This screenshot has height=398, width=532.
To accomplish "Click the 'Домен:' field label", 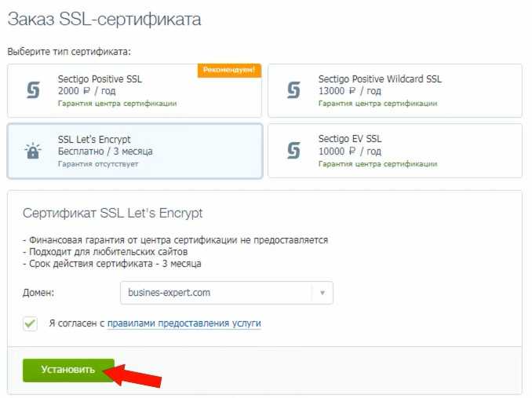I will [38, 293].
